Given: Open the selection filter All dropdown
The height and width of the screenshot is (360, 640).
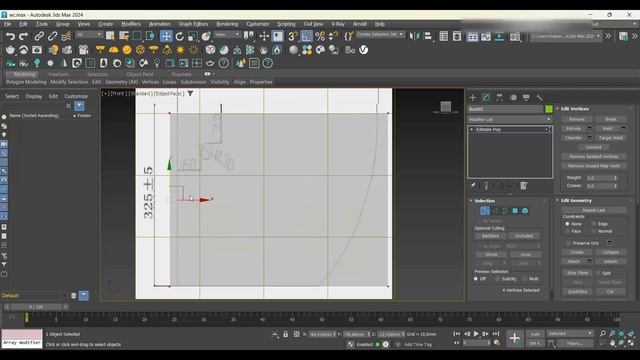Looking at the screenshot, I should click(x=89, y=35).
